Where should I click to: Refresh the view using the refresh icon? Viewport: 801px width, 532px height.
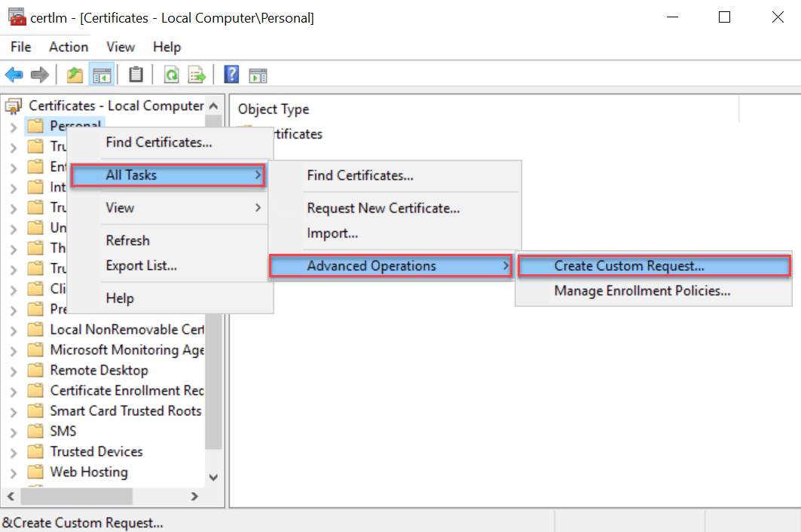click(171, 74)
